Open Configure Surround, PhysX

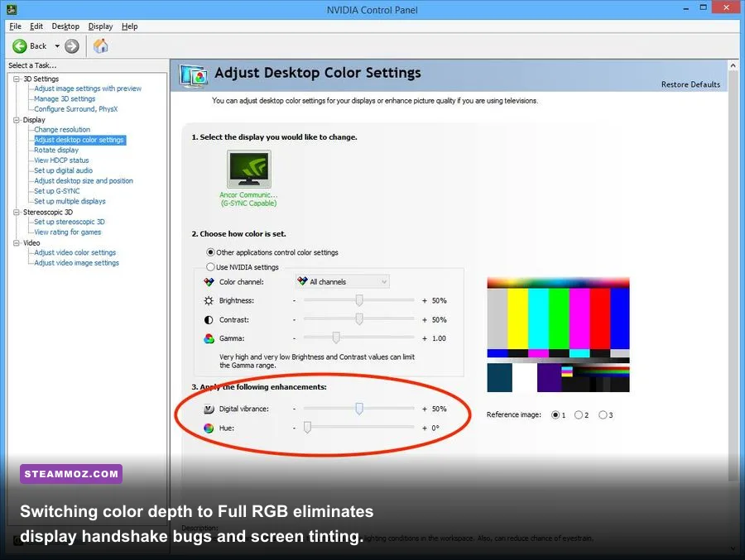(x=75, y=109)
